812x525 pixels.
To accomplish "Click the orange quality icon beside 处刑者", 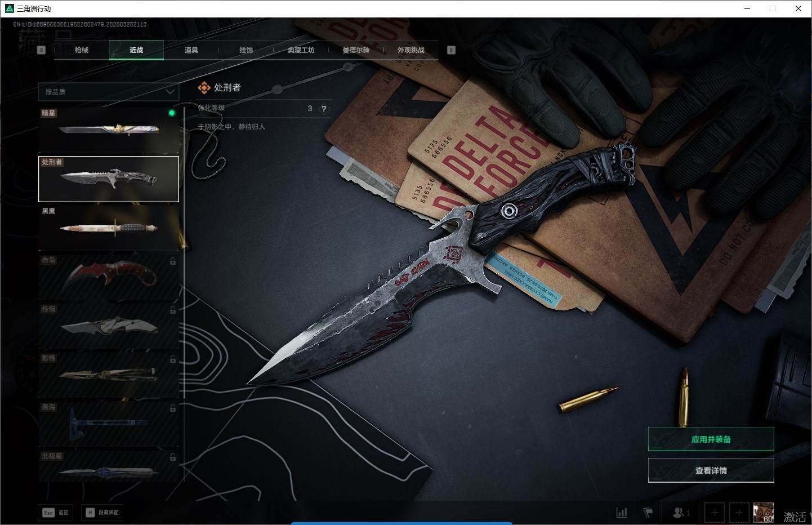I will click(204, 88).
